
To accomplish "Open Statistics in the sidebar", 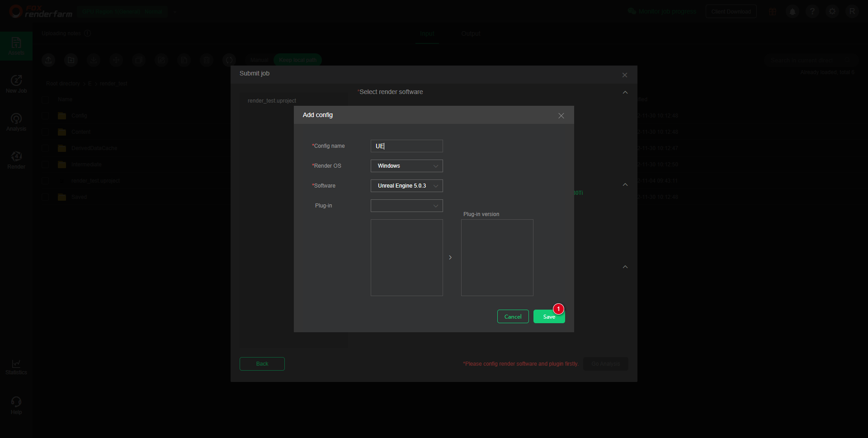I will pos(16,367).
